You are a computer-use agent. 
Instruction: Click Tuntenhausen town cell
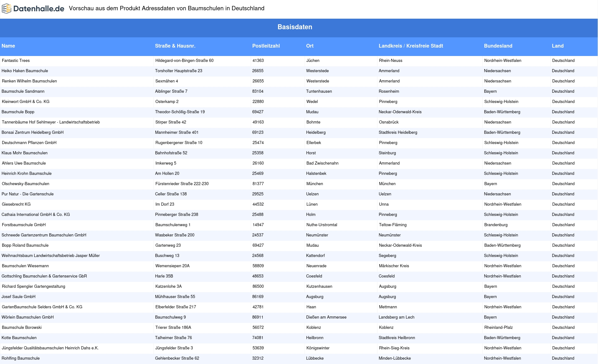coord(319,91)
